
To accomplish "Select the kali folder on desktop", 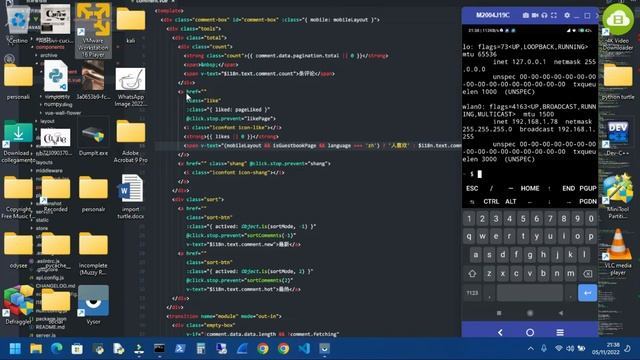I will click(131, 24).
